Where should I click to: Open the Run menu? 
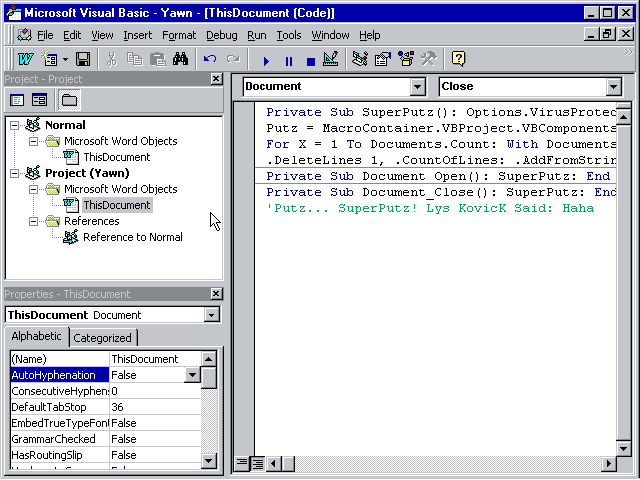tap(256, 36)
